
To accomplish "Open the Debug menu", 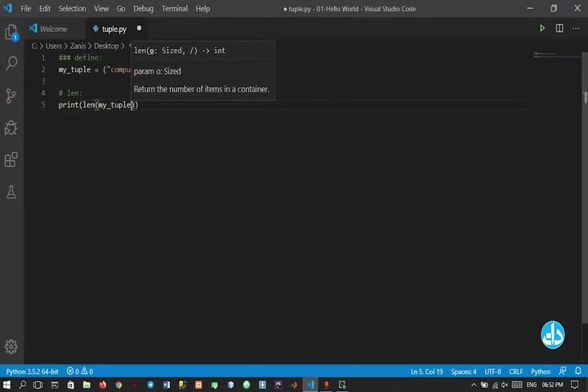I will [143, 8].
